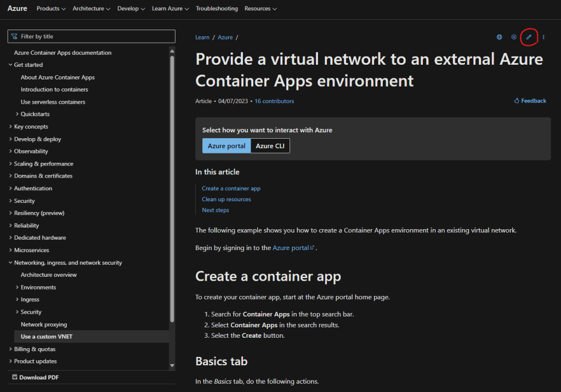
Task: Select the Azure portal interaction option
Action: click(x=226, y=146)
